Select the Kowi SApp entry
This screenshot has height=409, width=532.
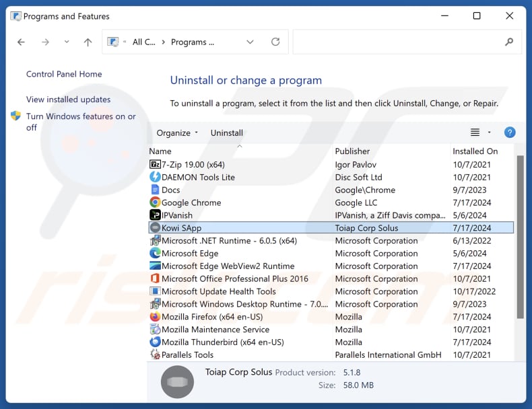[x=331, y=228]
